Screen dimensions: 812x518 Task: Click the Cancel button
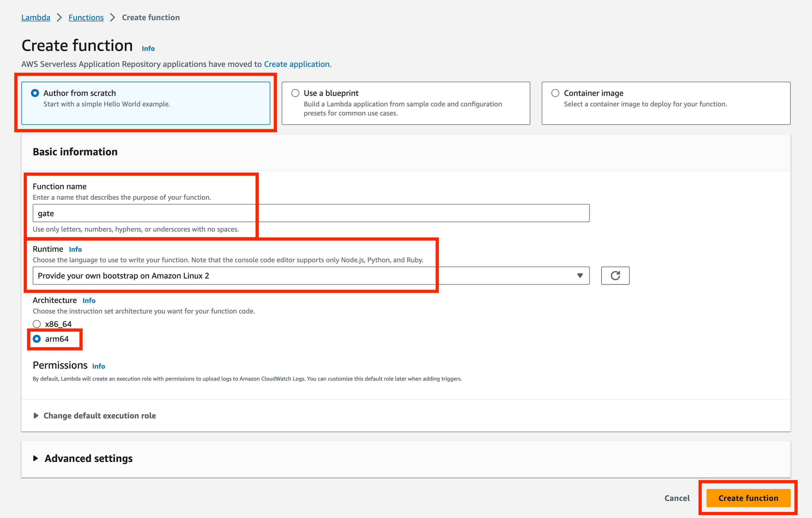677,498
